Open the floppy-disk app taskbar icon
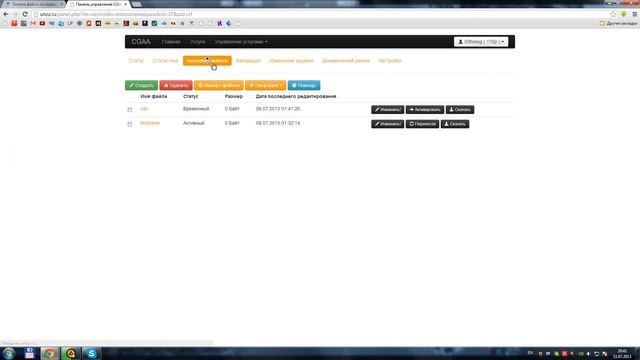The image size is (640, 360). click(29, 353)
